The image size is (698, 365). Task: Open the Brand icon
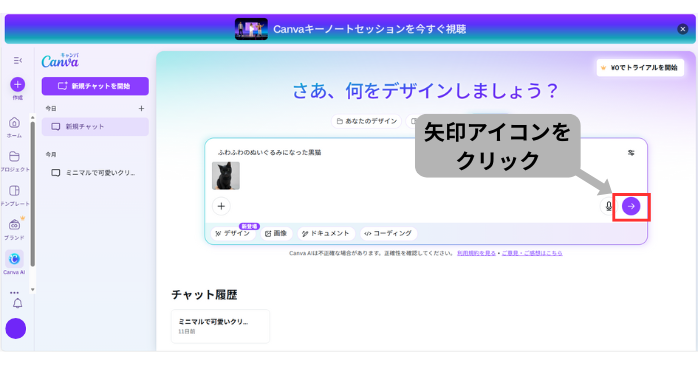click(x=14, y=224)
